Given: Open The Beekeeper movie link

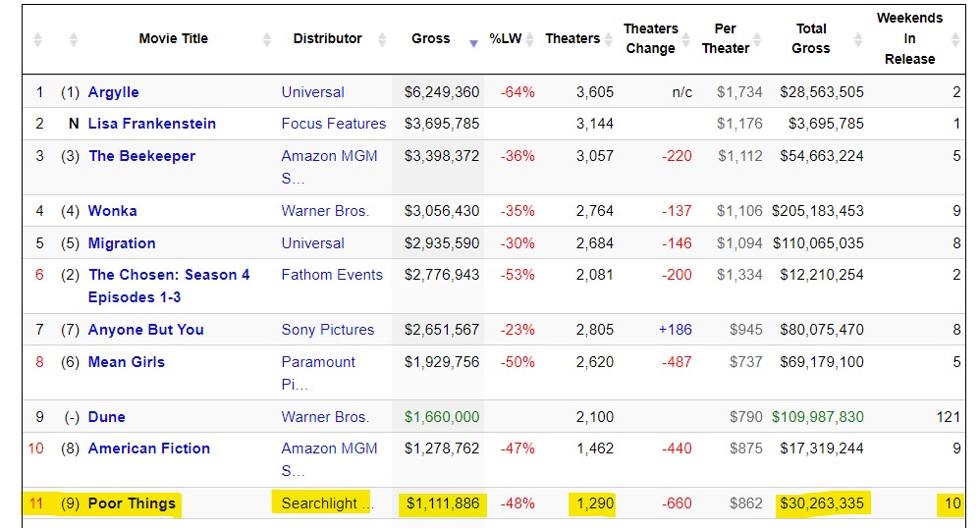Looking at the screenshot, I should [x=141, y=156].
